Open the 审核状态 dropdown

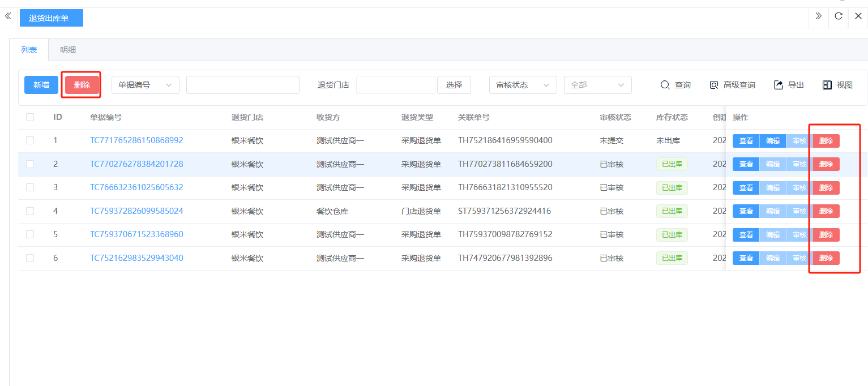(x=523, y=85)
